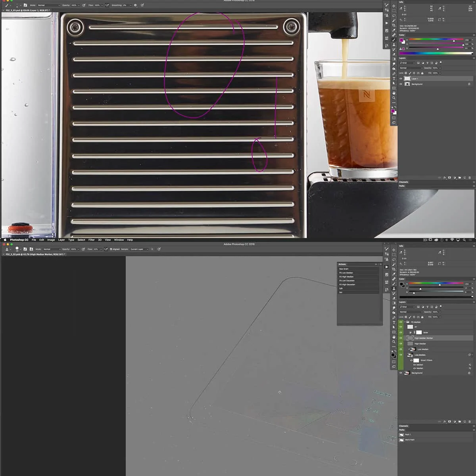Screen dimensions: 476x476
Task: Click the add layer mask icon in the FS2_3_02.psb window
Action: (449, 422)
